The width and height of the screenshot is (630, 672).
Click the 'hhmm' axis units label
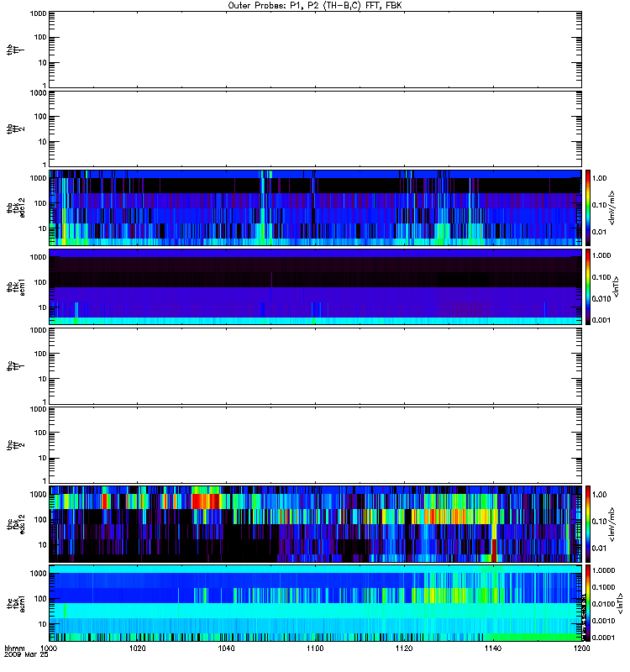14,648
